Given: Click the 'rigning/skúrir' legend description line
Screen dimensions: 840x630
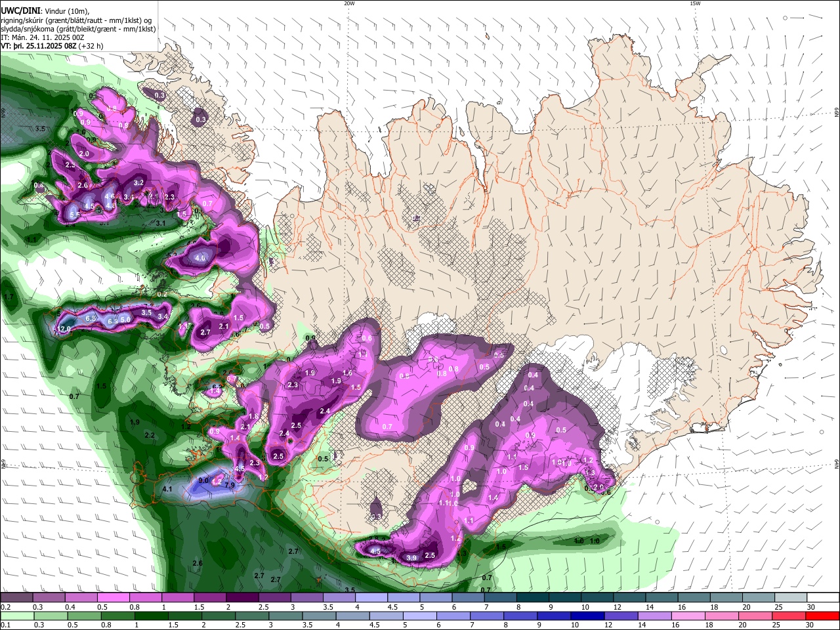Looking at the screenshot, I should coord(76,21).
